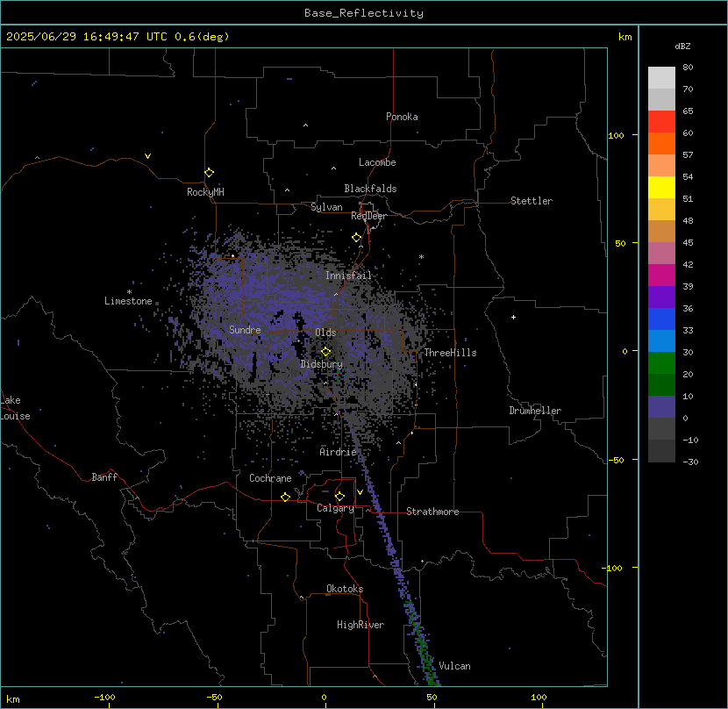This screenshot has height=709, width=728.
Task: Select the Okotoks label
Action: point(345,589)
